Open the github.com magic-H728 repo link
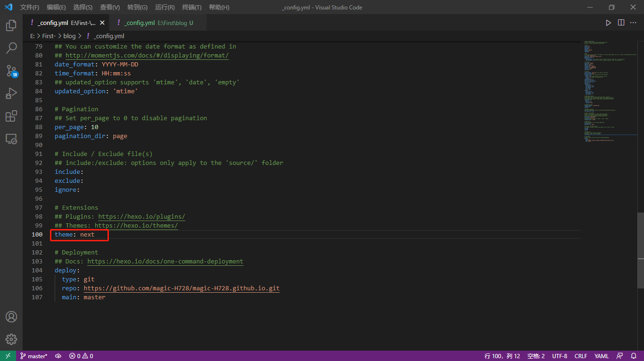Viewport: 644px width, 361px height. tap(182, 288)
